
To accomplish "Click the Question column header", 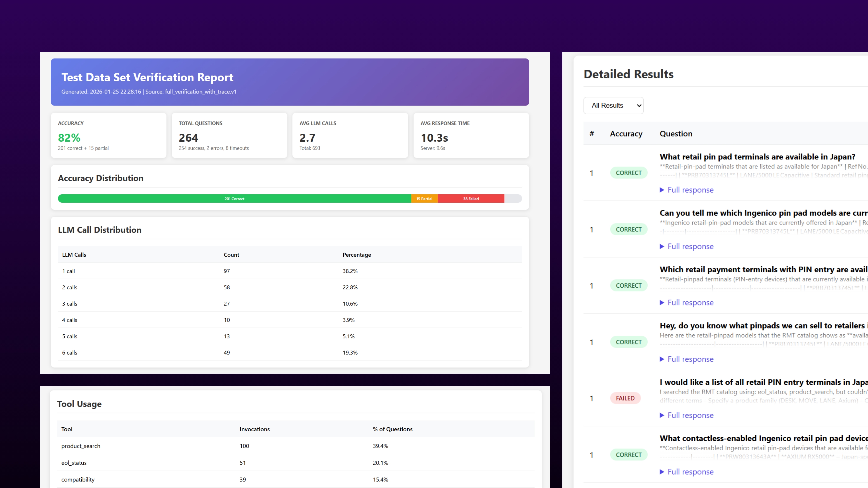I will [676, 134].
